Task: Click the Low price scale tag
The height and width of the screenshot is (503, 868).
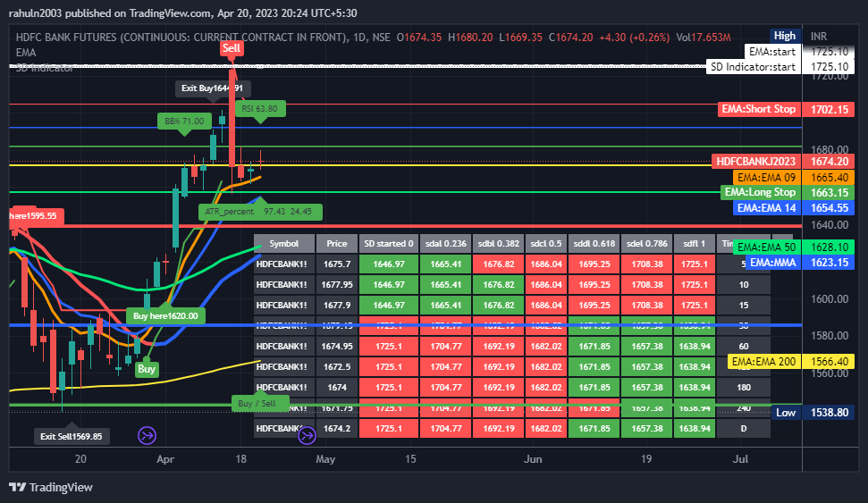Action: click(786, 412)
